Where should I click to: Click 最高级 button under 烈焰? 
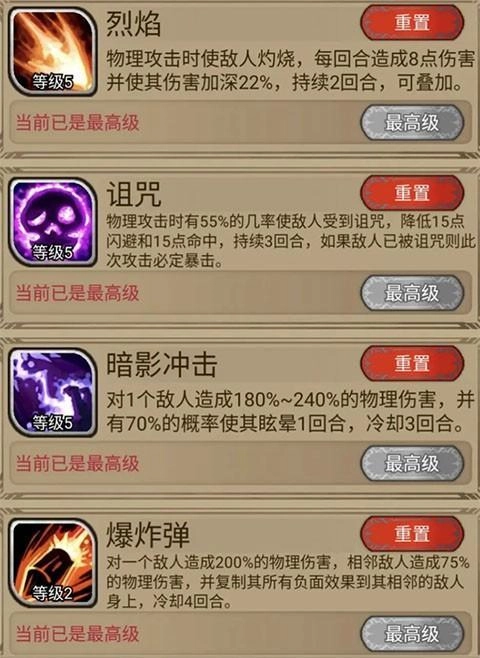pyautogui.click(x=412, y=123)
